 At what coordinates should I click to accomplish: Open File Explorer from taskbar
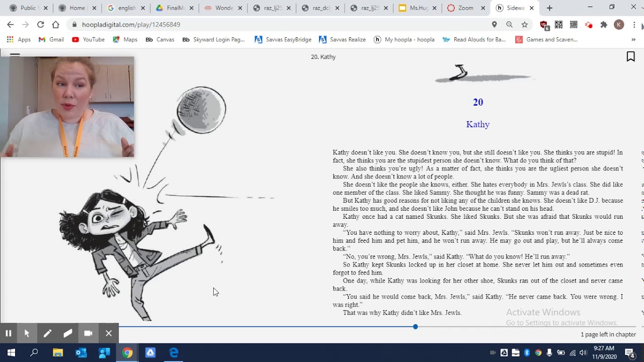58,353
